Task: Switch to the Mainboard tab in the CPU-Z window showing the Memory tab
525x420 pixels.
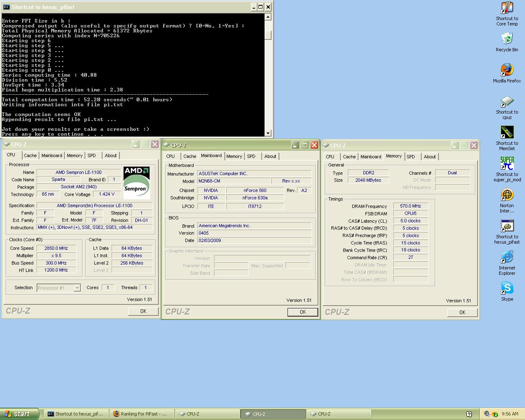Action: pos(371,157)
